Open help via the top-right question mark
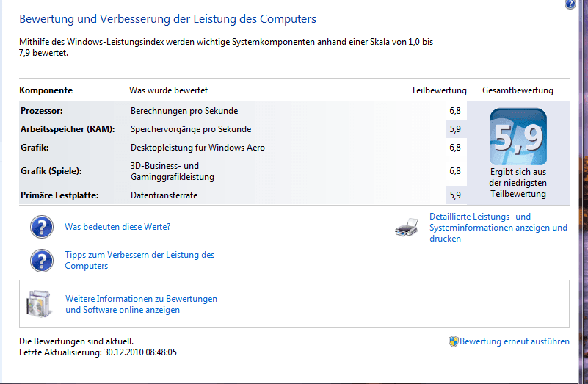Viewport: 588px width, 384px height. pyautogui.click(x=570, y=4)
